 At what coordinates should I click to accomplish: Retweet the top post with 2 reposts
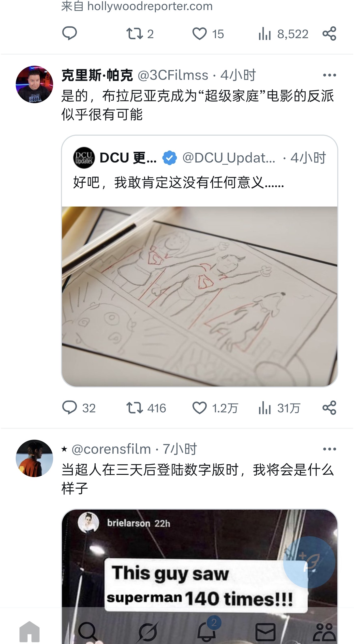coord(134,33)
